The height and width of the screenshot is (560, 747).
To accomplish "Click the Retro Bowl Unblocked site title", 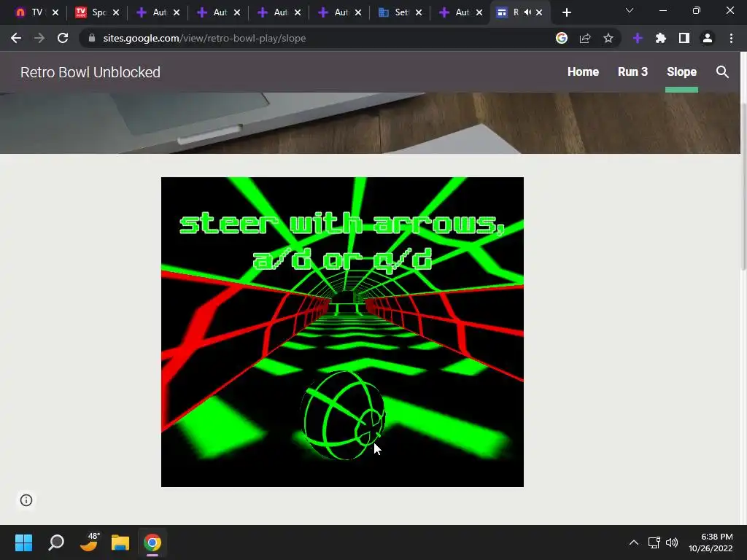I will tap(90, 72).
